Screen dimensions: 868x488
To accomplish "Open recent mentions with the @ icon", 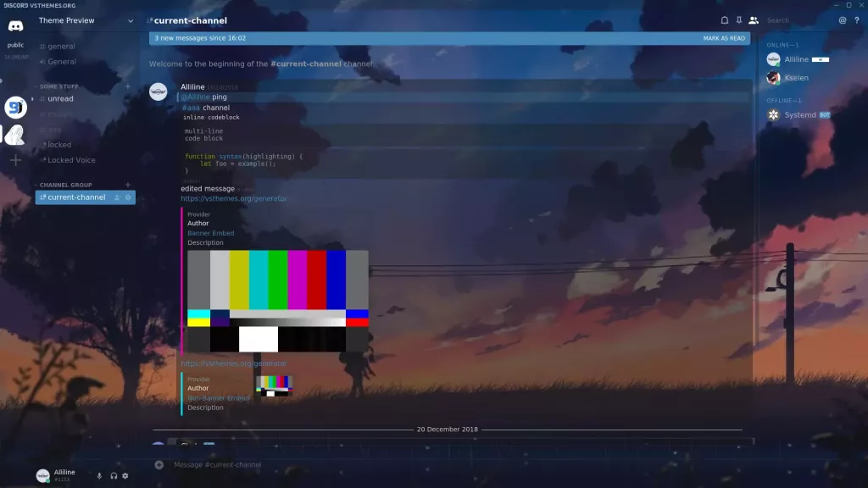I will 841,19.
